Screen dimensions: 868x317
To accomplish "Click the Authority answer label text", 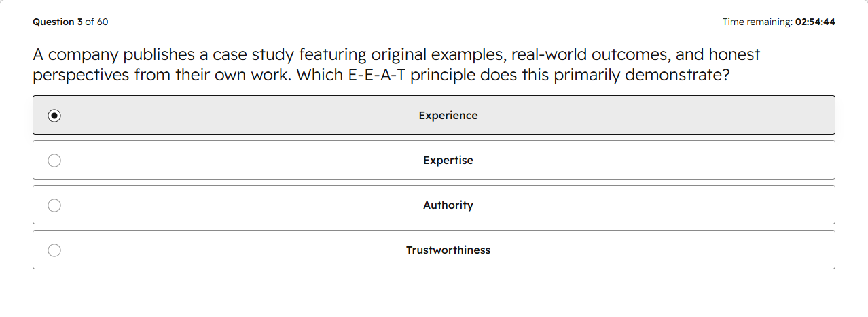I will pyautogui.click(x=448, y=205).
